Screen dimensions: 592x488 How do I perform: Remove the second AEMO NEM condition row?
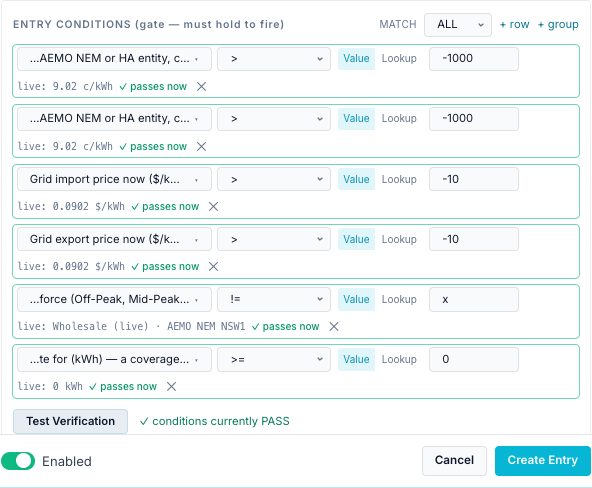pyautogui.click(x=201, y=146)
